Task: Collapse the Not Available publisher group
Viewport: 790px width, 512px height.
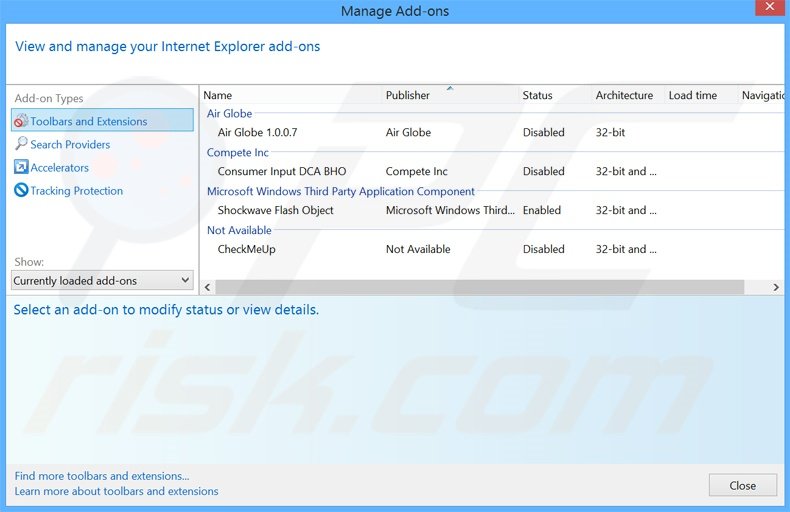Action: click(x=239, y=230)
